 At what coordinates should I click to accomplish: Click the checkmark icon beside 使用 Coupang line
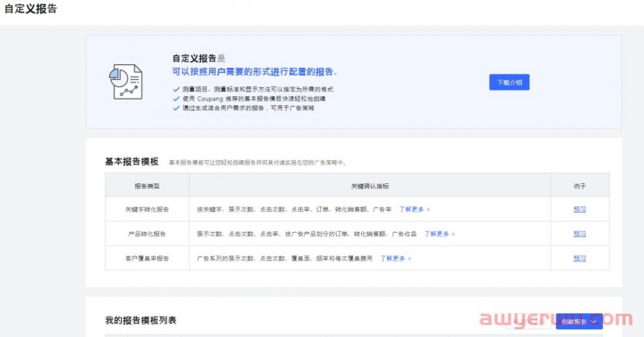(x=176, y=99)
